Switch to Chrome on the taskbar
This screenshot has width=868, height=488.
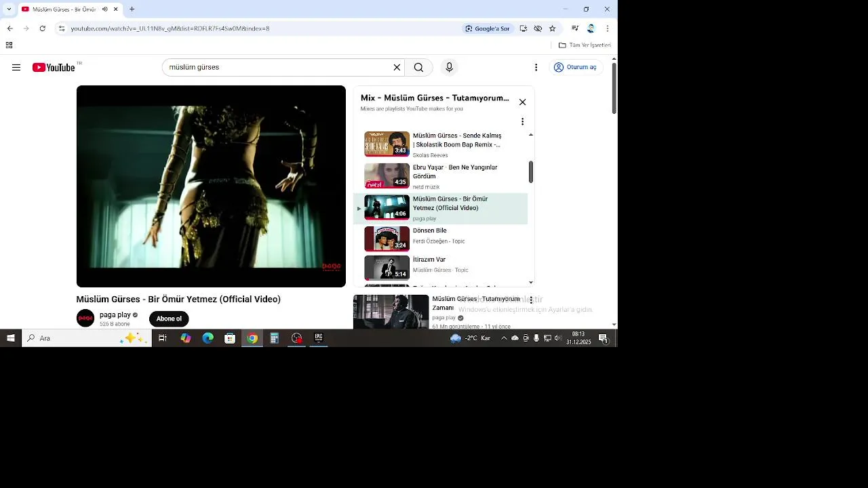(x=252, y=338)
